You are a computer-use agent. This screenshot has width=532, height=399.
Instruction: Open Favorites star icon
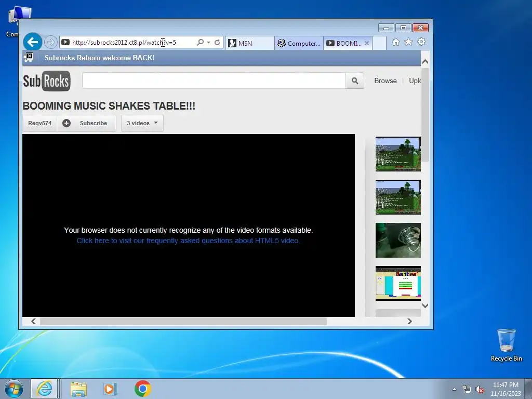pos(408,42)
